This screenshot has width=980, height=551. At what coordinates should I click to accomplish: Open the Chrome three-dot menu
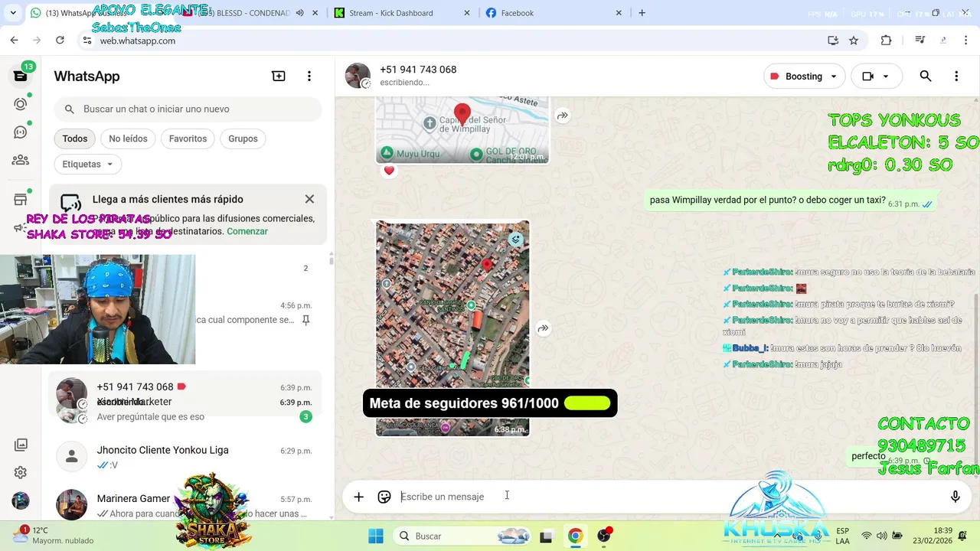click(966, 41)
